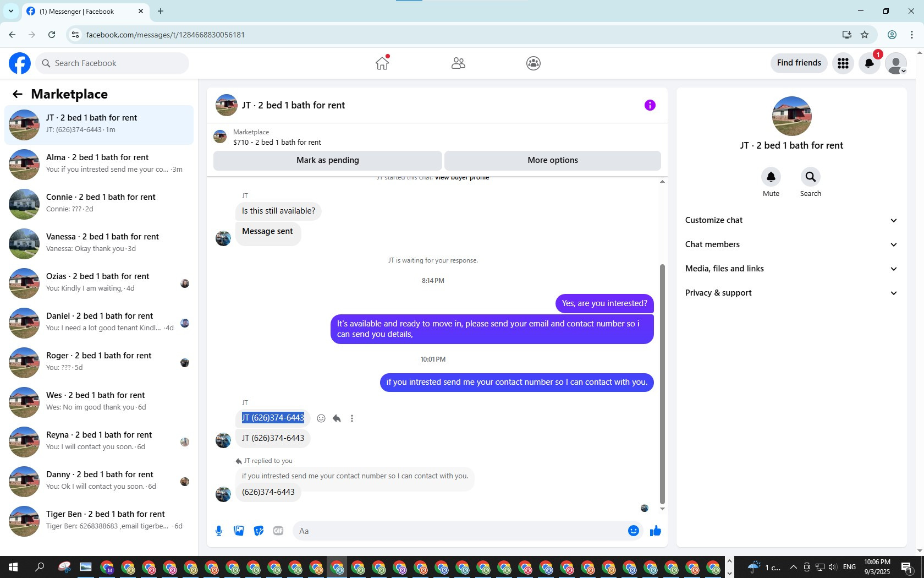The height and width of the screenshot is (578, 924).
Task: Attach a photo or file
Action: pos(239,531)
